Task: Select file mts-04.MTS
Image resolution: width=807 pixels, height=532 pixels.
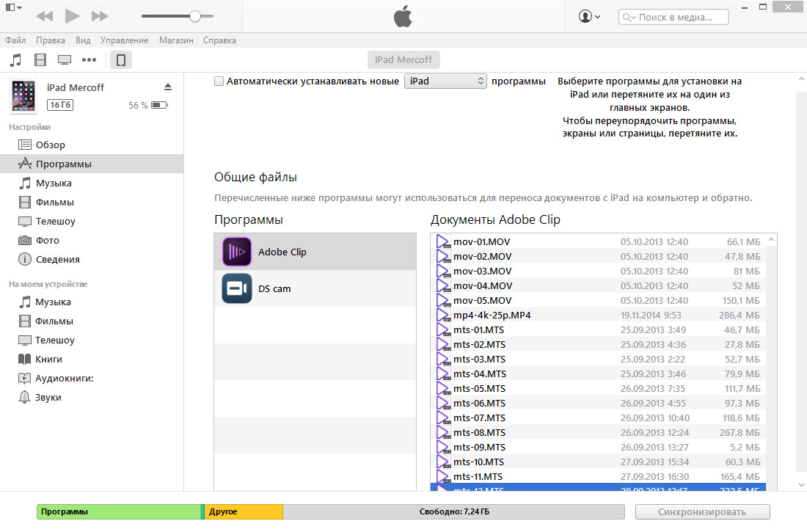Action: [598, 374]
